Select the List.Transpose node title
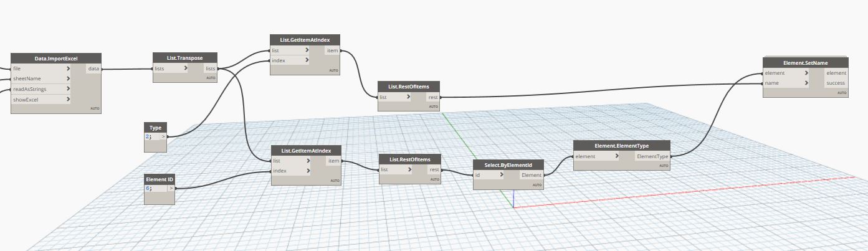868x251 pixels. pyautogui.click(x=185, y=58)
